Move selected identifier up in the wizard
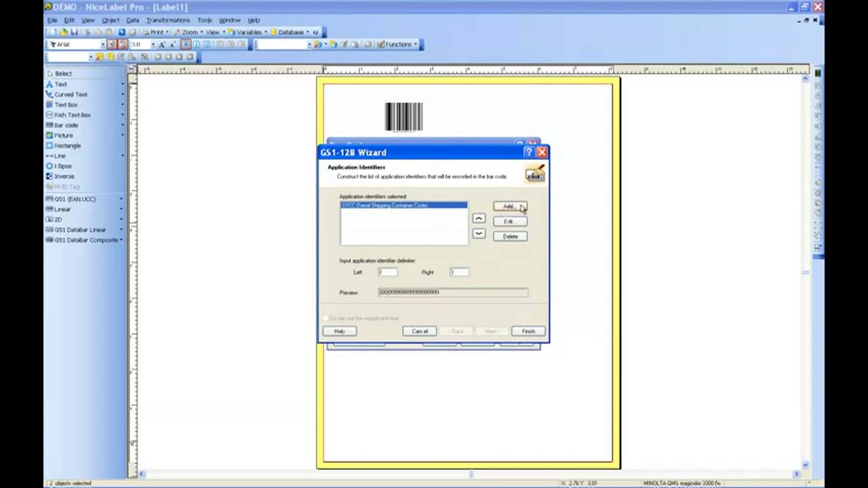868x488 pixels. (479, 218)
